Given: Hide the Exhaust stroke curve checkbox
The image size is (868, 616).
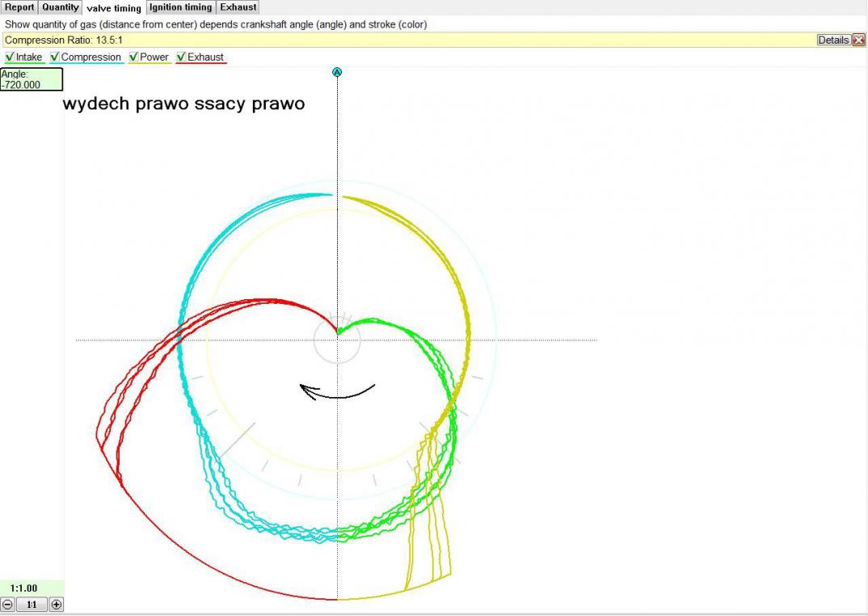Looking at the screenshot, I should point(181,57).
